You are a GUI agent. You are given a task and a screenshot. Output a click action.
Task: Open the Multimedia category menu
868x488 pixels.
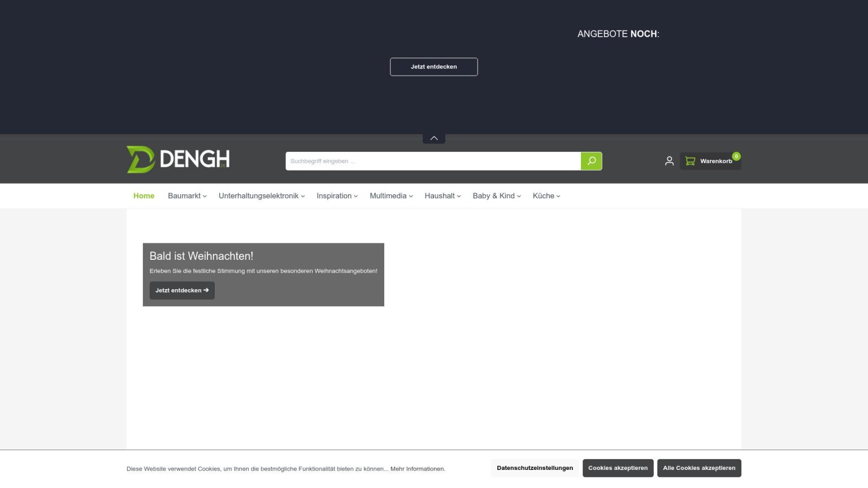[x=391, y=196]
